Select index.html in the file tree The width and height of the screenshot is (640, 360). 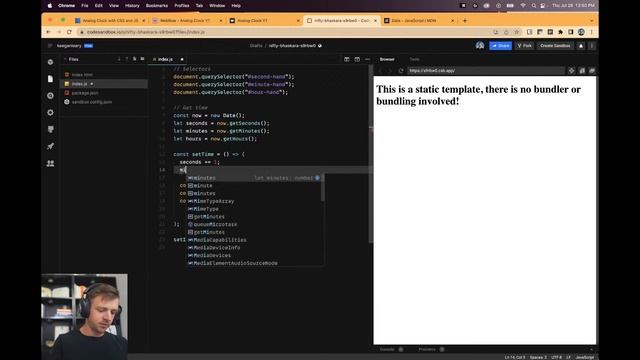[104, 75]
